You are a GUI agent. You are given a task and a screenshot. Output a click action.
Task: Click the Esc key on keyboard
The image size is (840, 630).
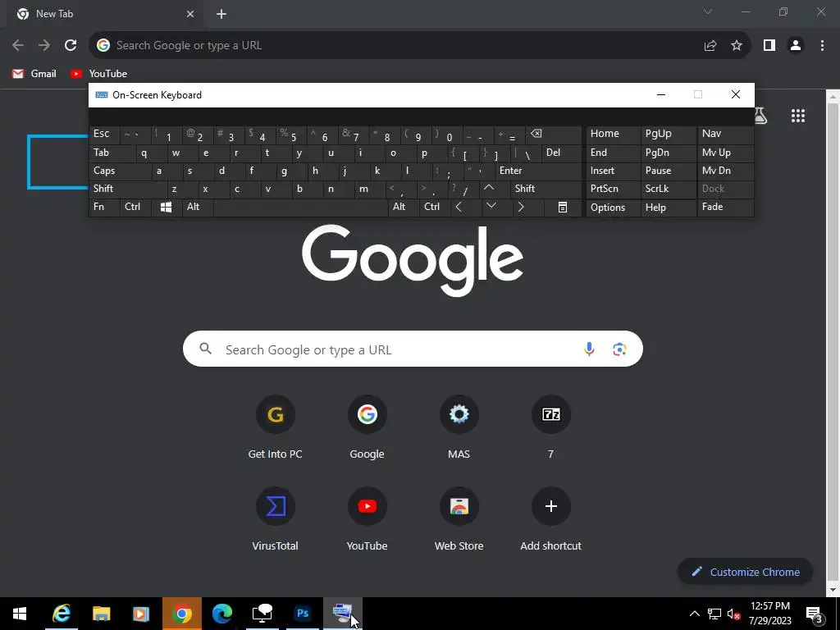tap(104, 135)
